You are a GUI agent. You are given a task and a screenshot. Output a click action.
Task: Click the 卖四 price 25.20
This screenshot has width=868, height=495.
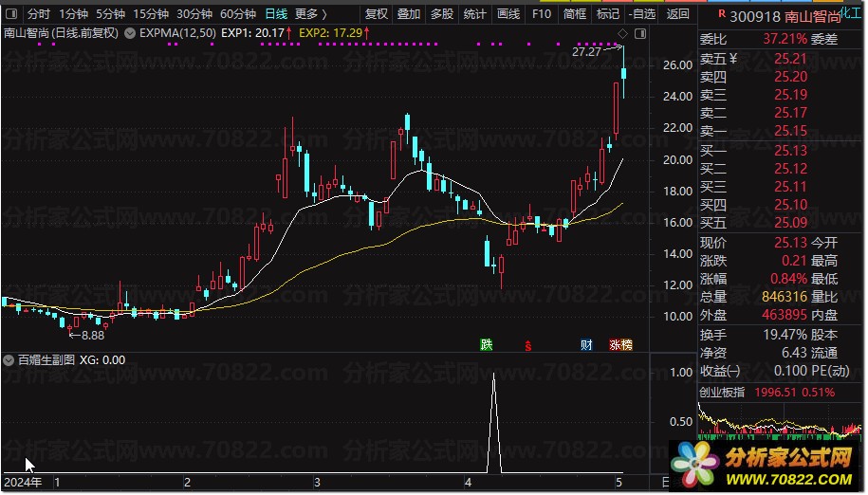click(x=790, y=77)
